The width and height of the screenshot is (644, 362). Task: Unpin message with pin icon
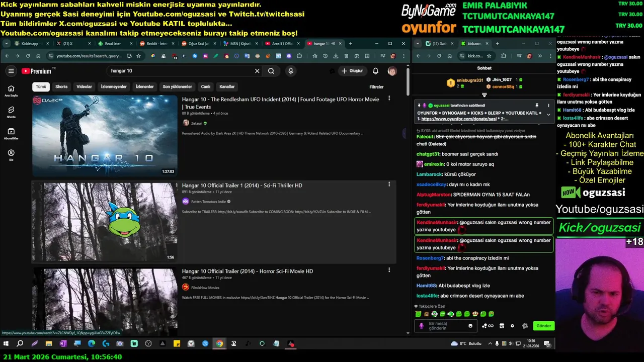click(537, 106)
